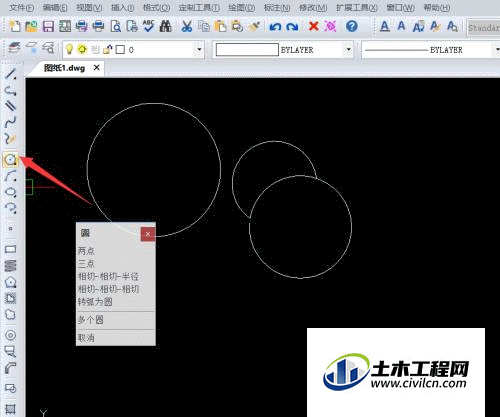Image resolution: width=500 pixels, height=417 pixels.
Task: Click the underlined A text icon
Action: click(385, 26)
